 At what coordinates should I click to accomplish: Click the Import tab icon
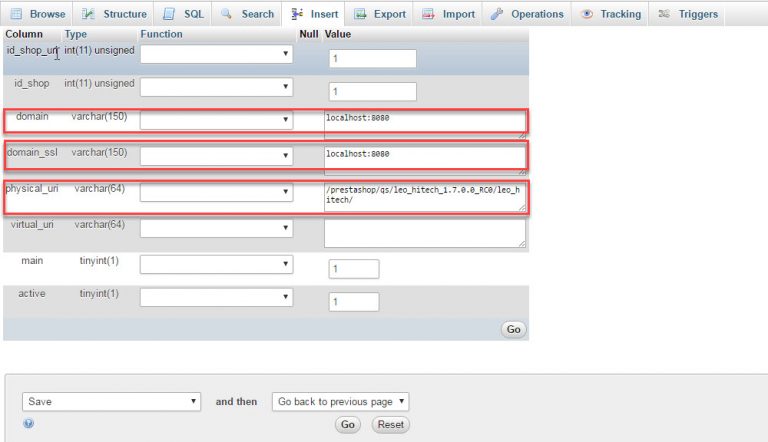428,14
